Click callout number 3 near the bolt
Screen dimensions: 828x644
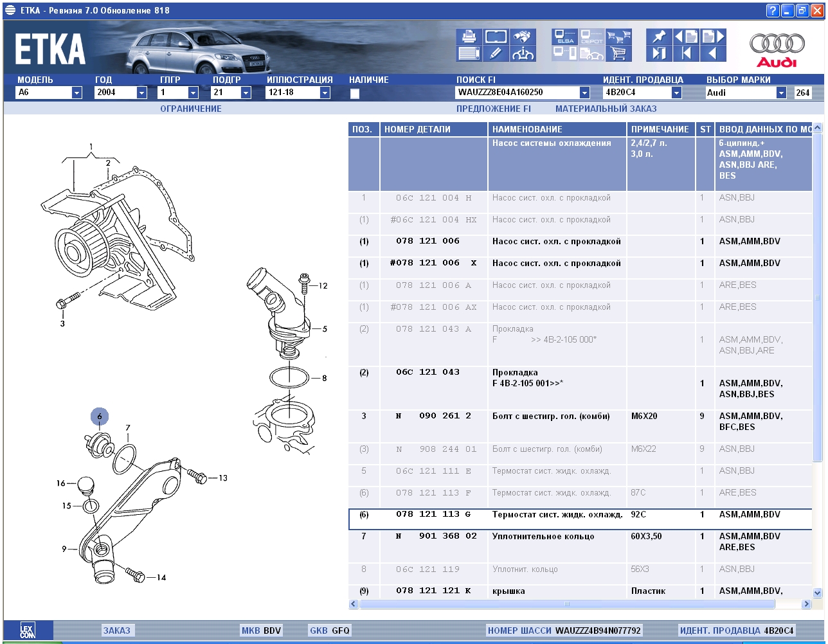coord(62,323)
